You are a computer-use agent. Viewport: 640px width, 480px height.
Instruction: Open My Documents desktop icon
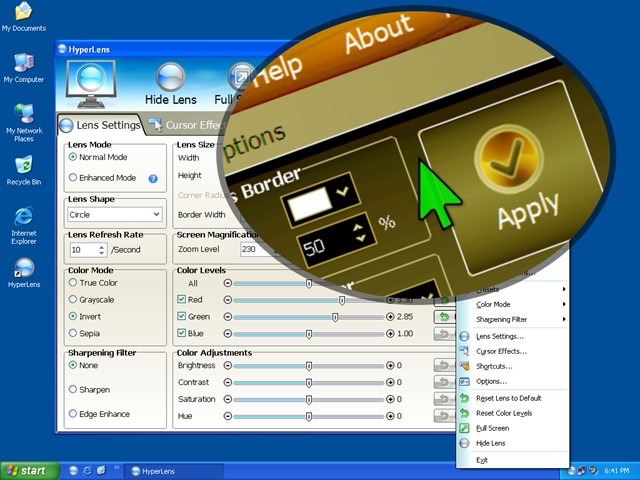pos(24,17)
